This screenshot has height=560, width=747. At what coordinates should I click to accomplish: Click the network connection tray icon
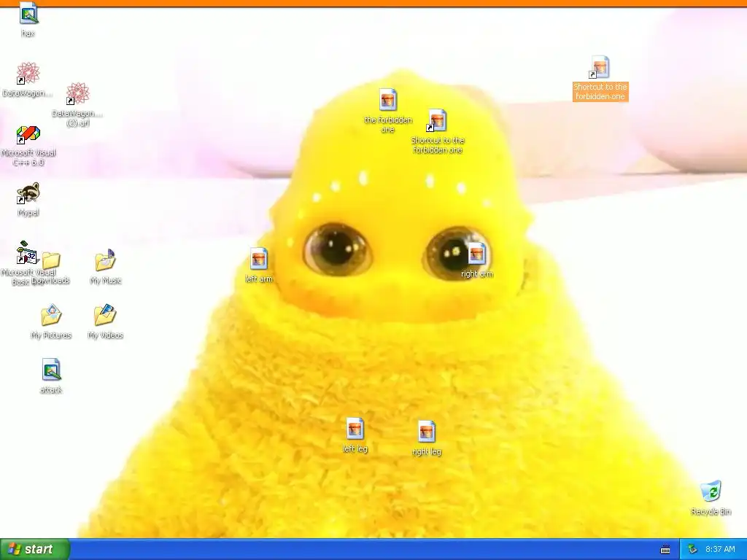coord(692,550)
